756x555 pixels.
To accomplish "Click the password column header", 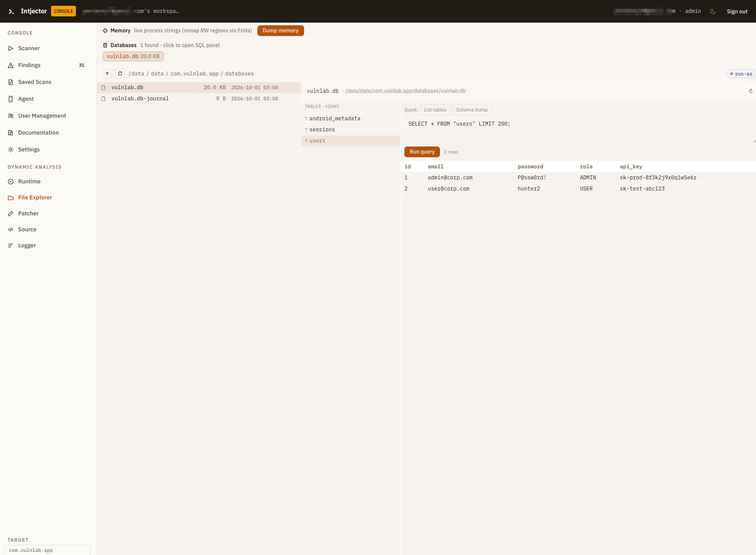I will (530, 166).
